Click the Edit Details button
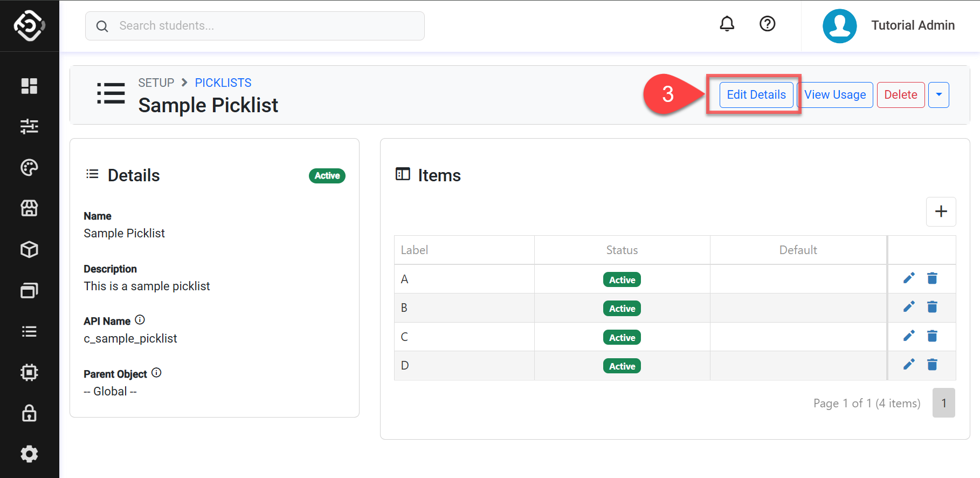980x478 pixels. (x=756, y=95)
